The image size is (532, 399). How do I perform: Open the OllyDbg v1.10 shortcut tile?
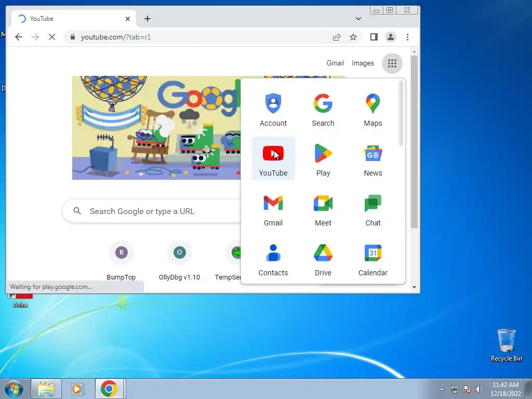179,260
